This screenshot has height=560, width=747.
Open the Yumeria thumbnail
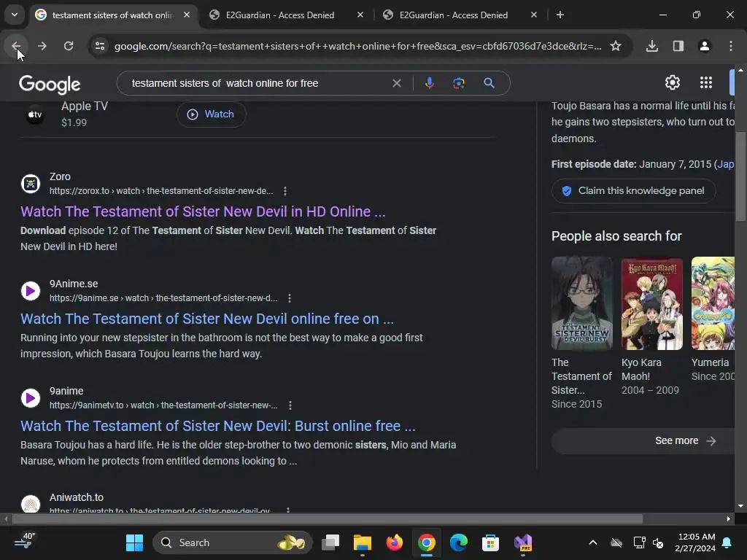pos(713,303)
